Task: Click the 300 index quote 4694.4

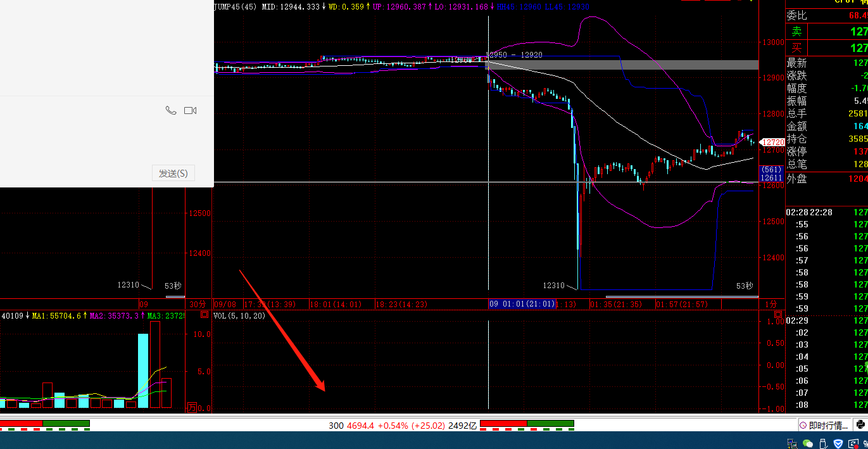Action: (x=360, y=426)
